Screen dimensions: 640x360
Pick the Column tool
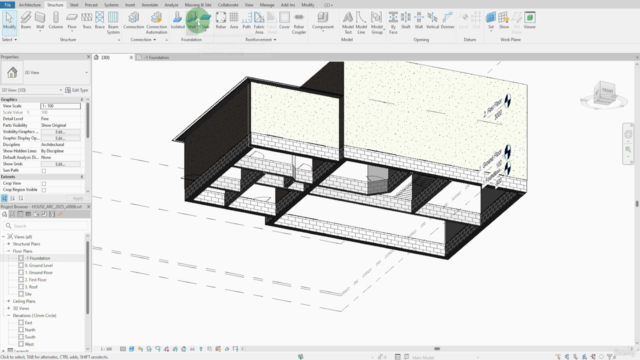click(x=56, y=20)
